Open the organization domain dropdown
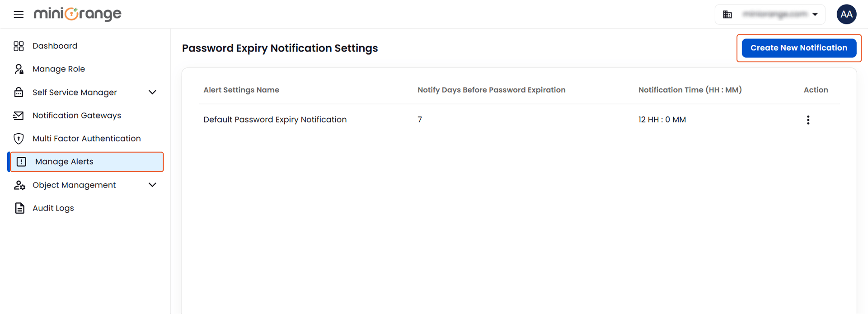 [x=816, y=14]
